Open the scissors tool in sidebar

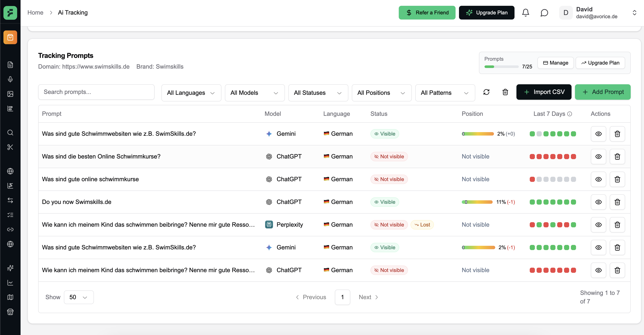coord(10,147)
